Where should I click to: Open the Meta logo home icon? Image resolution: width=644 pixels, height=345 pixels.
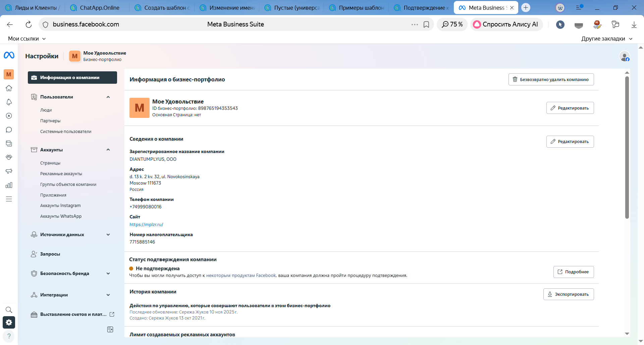point(9,55)
